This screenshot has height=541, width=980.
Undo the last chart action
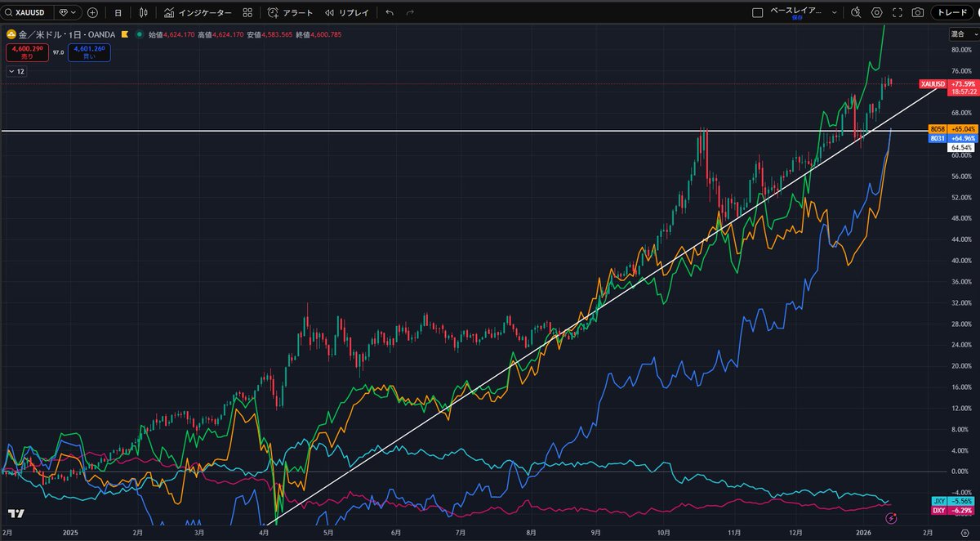389,12
